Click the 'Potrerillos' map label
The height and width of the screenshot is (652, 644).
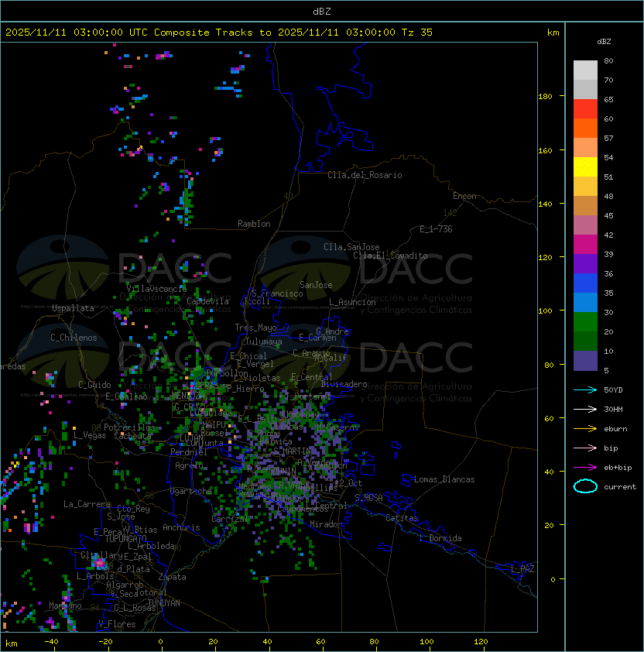click(x=129, y=427)
